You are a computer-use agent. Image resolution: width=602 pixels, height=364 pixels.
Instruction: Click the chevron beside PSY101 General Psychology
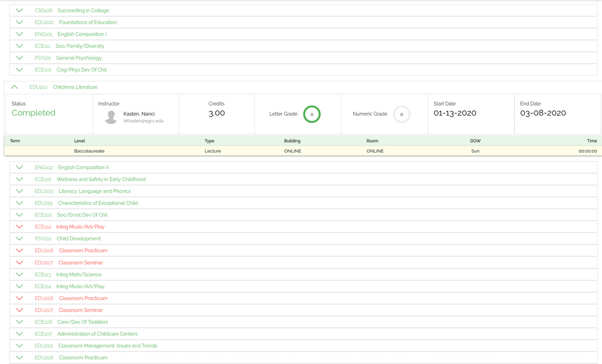point(19,58)
